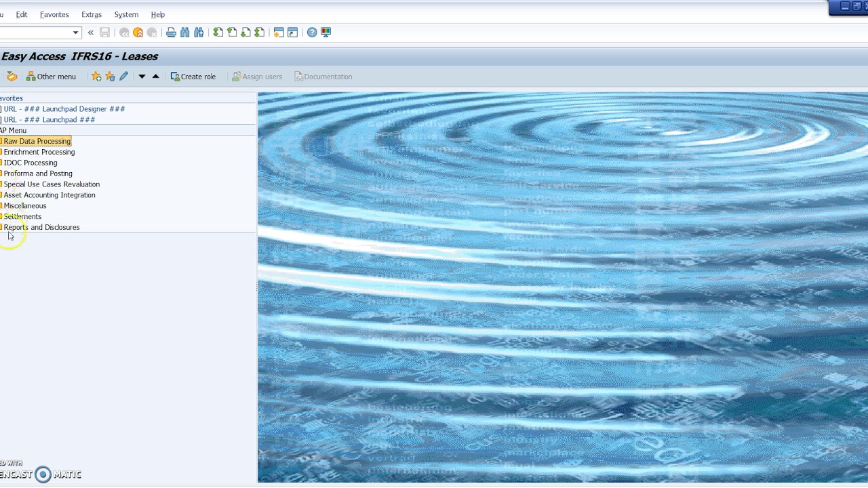Move favorite up with black arrow

click(x=155, y=77)
